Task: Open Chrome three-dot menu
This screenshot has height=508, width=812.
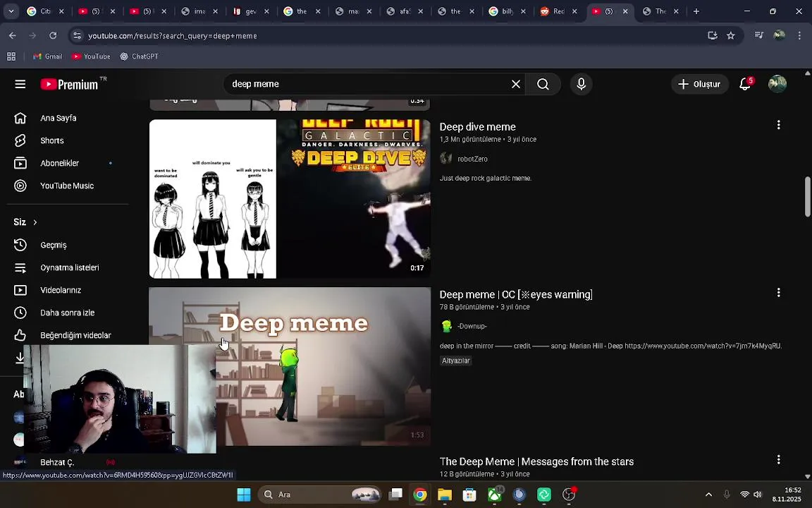Action: [x=799, y=35]
